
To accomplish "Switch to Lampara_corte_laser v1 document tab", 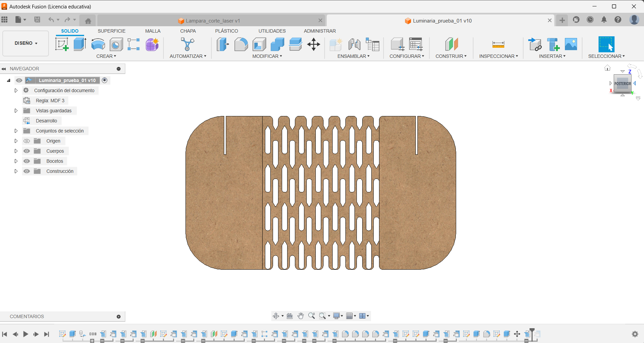I will coord(212,21).
